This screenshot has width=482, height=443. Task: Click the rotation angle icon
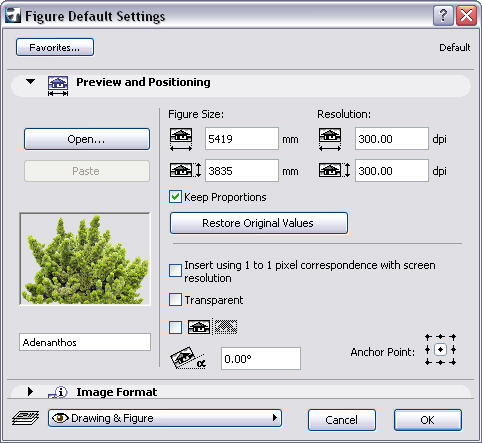coord(188,358)
